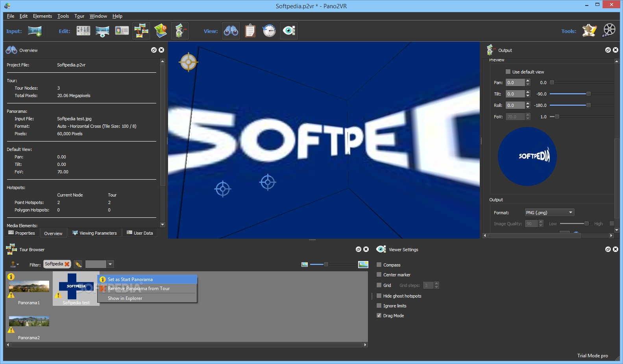Screen dimensions: 623x364
Task: Open the Elements menu
Action: 43,16
